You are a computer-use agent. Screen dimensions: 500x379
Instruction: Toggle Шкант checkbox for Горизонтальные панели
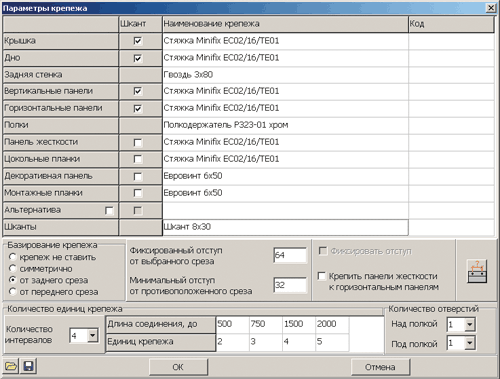coord(137,108)
